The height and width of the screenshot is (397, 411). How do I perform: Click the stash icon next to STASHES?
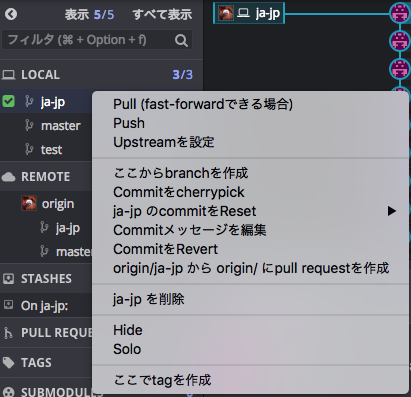point(8,279)
